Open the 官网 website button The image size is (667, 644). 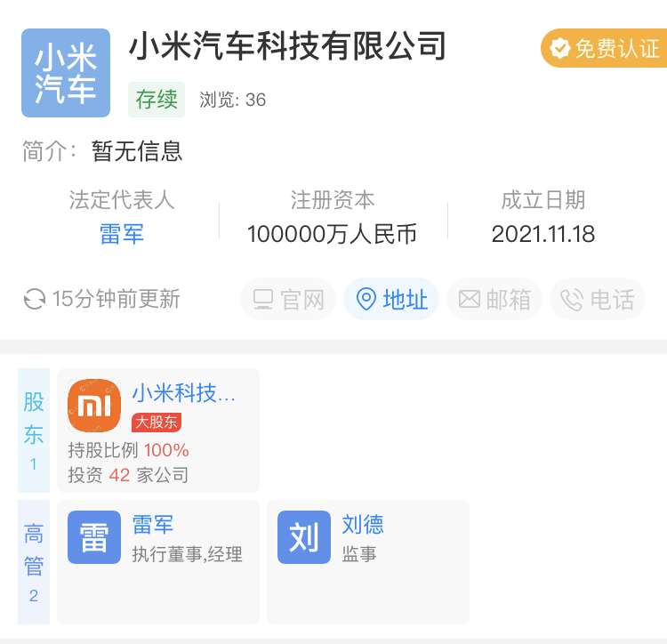point(288,300)
